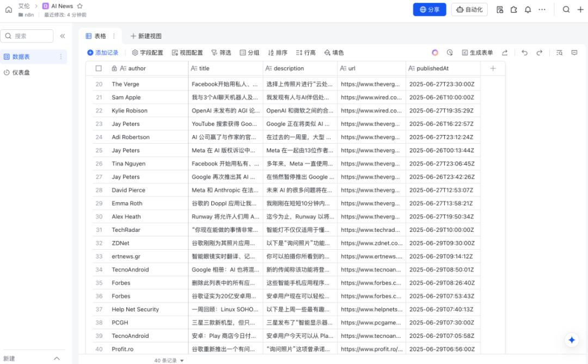Screen dimensions: 588x364
Task: Click the export share arrow icon in the toolbar
Action: (x=505, y=52)
